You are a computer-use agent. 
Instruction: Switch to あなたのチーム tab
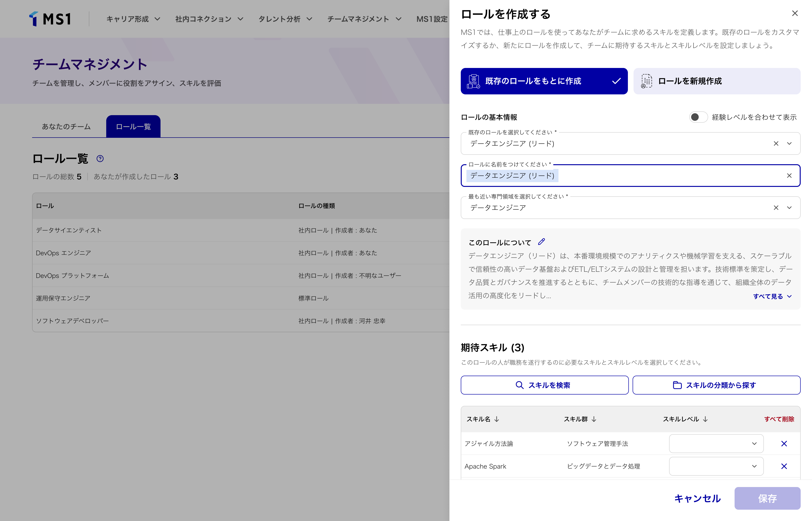pos(66,126)
